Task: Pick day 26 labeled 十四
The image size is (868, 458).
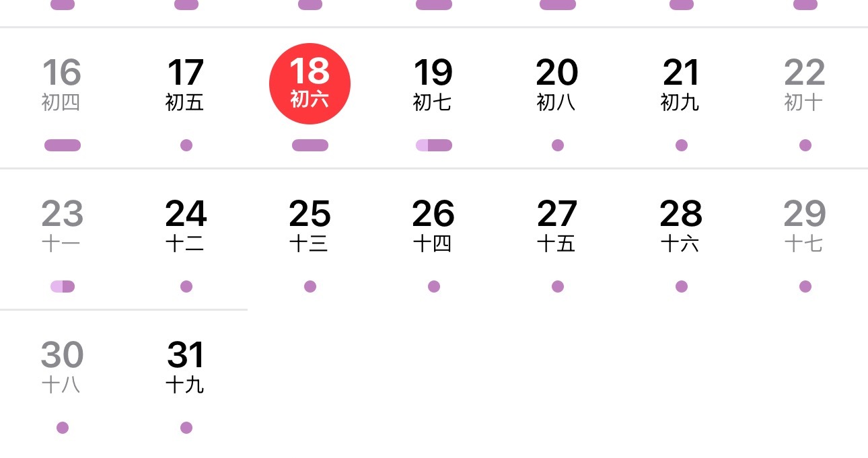Action: tap(433, 225)
